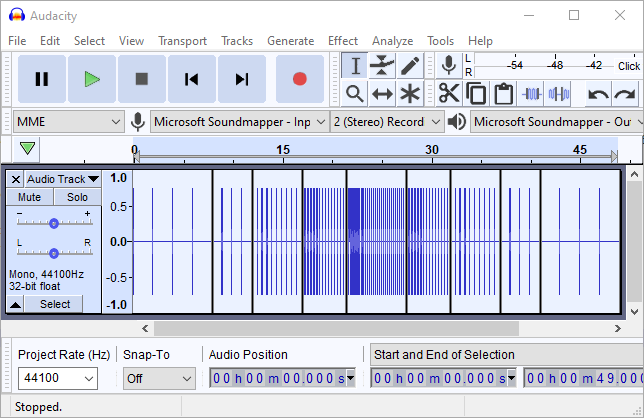Mute the Audio Track
The width and height of the screenshot is (644, 418).
coord(30,197)
